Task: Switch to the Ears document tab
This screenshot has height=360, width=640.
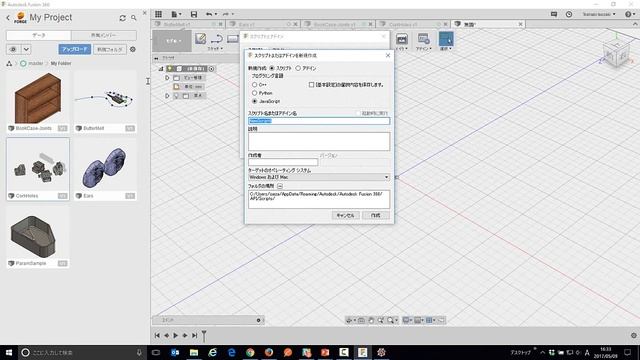Action: [264, 24]
